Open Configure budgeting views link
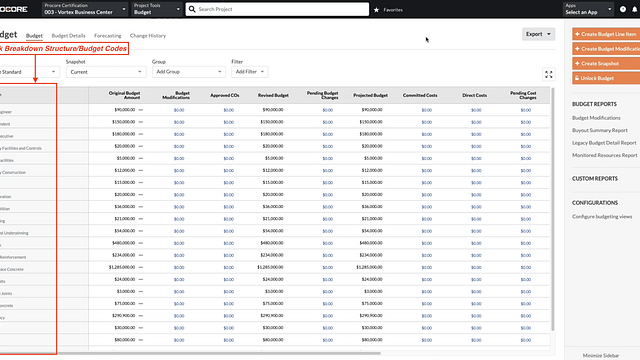Image resolution: width=640 pixels, height=360 pixels. [x=602, y=217]
